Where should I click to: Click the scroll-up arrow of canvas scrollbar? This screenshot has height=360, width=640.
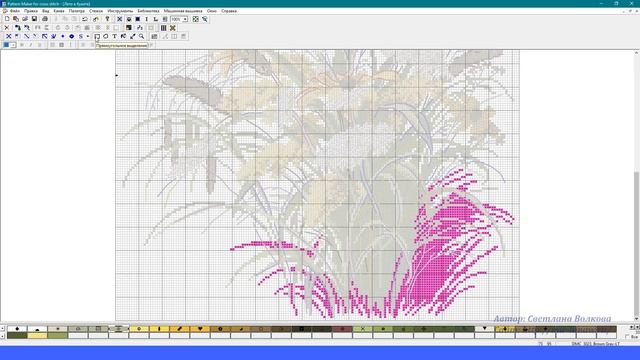click(637, 53)
